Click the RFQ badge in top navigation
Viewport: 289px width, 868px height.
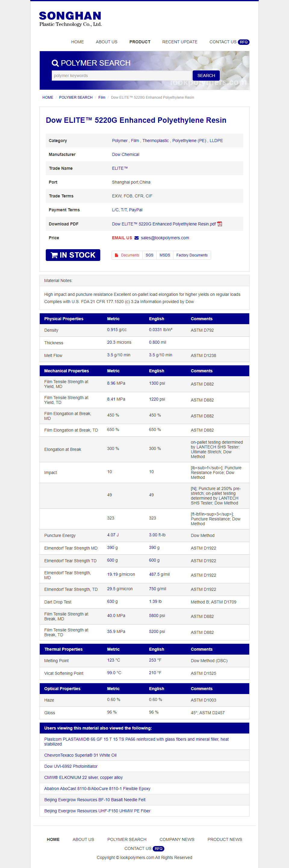pos(244,42)
